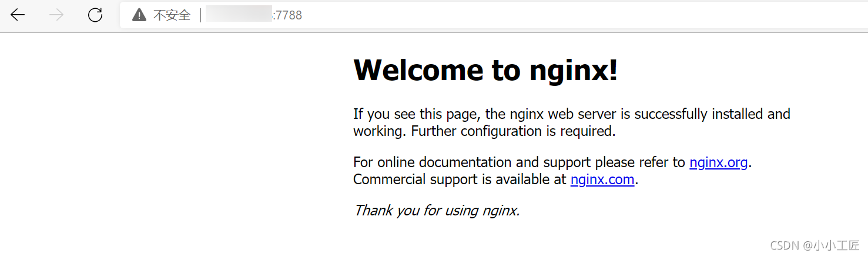This screenshot has height=256, width=868.
Task: Open the not-secure warning triangle icon
Action: [x=139, y=15]
